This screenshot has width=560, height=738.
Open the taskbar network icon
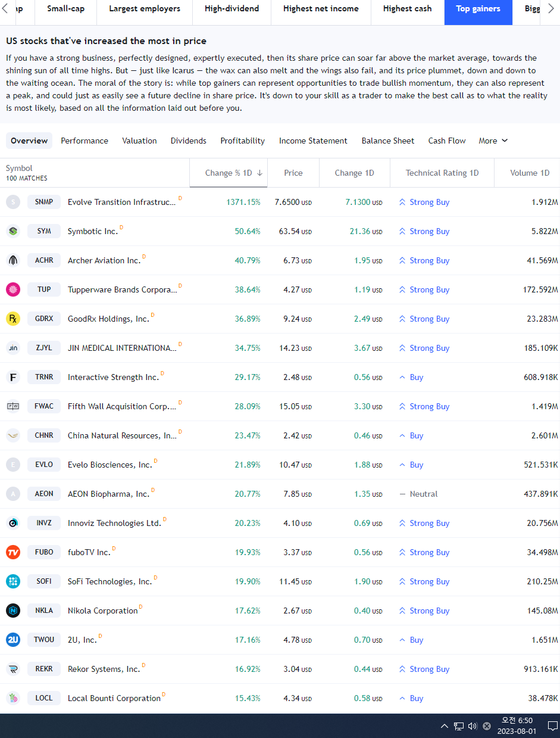point(459,726)
